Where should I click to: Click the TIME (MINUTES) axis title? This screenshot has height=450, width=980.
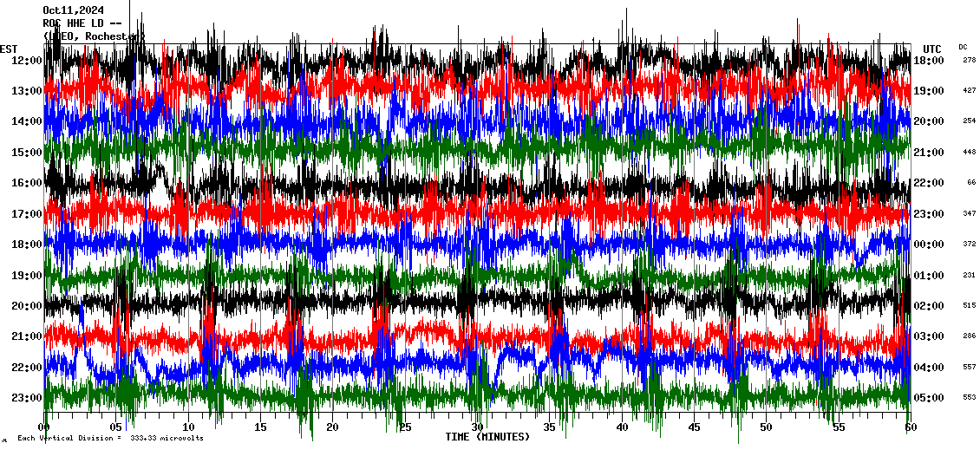(487, 437)
